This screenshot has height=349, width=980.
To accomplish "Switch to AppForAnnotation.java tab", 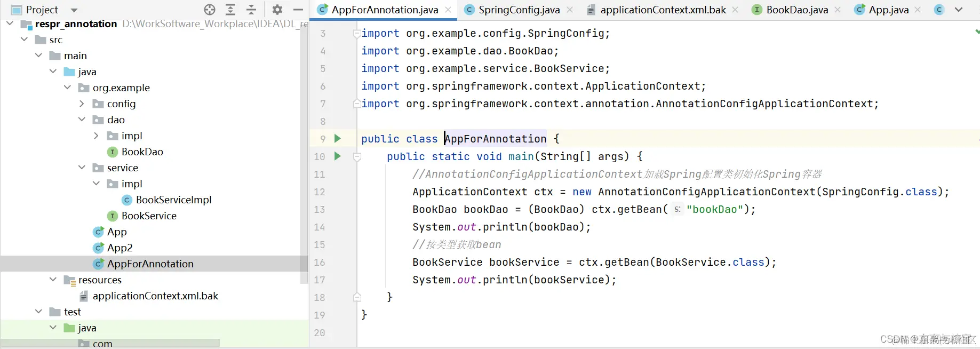I will (385, 10).
